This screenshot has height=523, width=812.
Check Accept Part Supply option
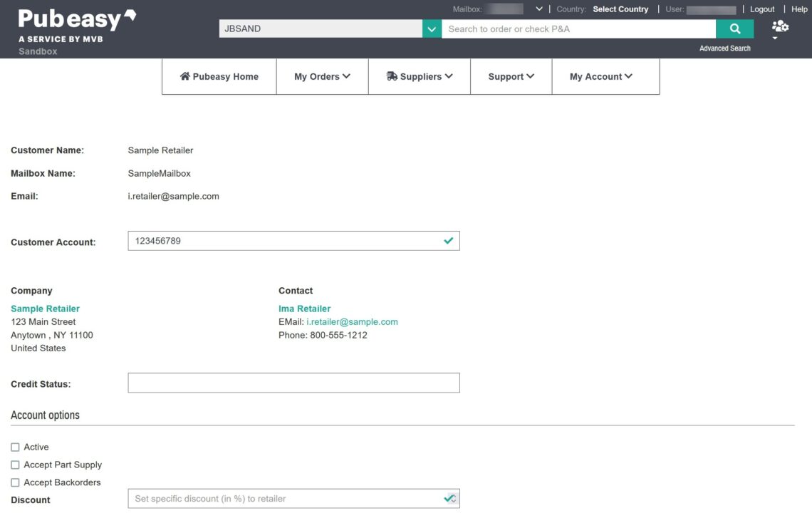15,465
